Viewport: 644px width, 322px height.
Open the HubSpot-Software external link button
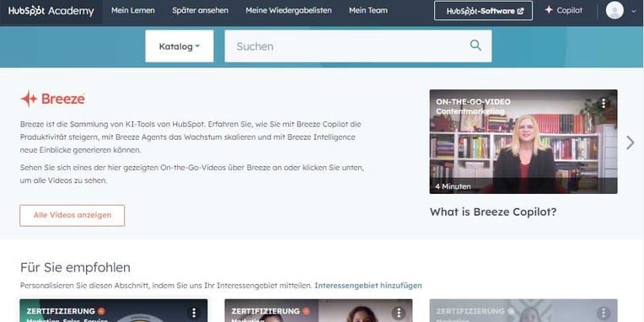pos(483,11)
